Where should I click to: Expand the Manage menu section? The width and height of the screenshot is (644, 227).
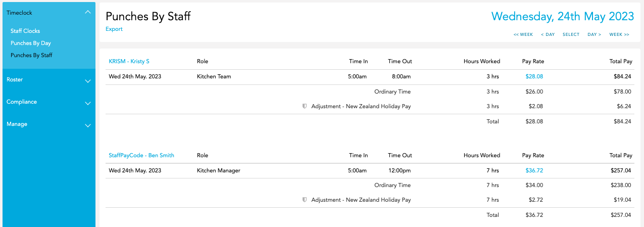tap(88, 125)
